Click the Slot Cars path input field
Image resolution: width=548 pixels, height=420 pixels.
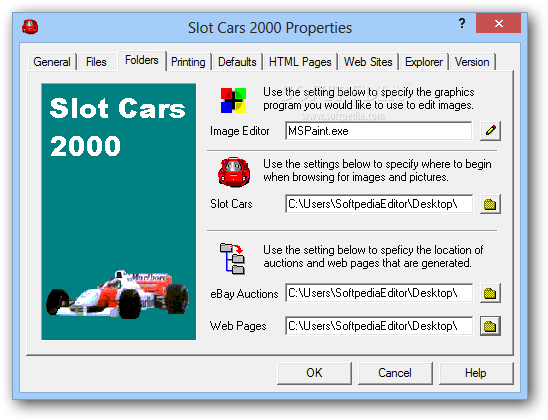pos(378,204)
